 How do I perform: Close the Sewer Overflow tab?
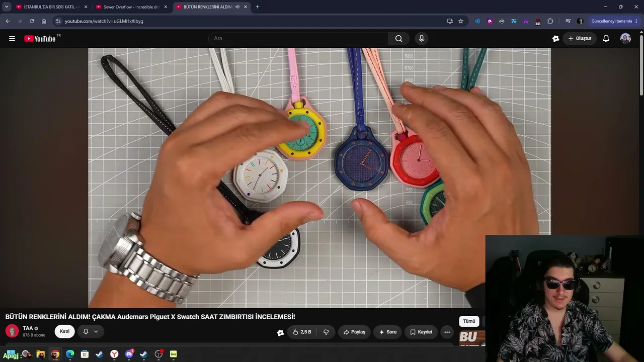click(x=166, y=7)
